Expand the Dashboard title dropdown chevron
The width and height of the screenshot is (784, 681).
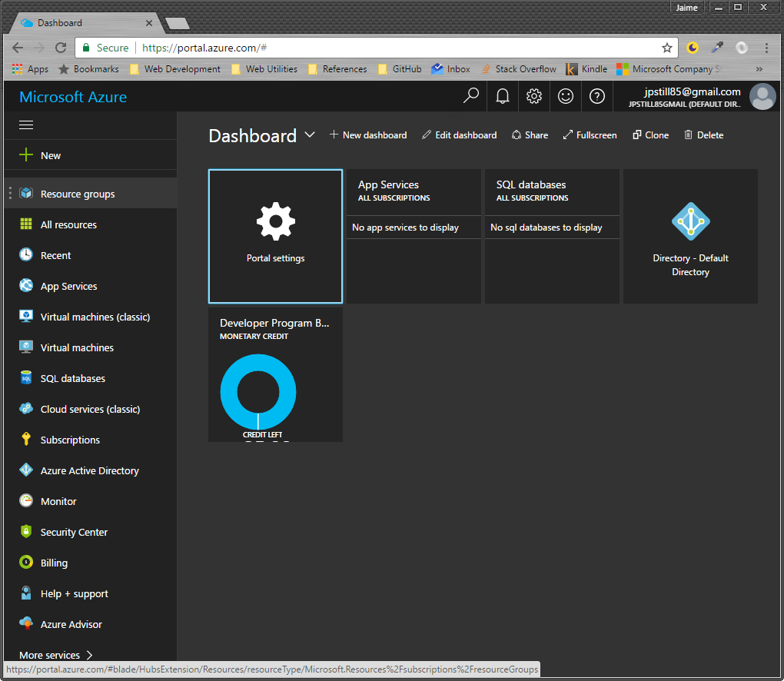coord(310,135)
